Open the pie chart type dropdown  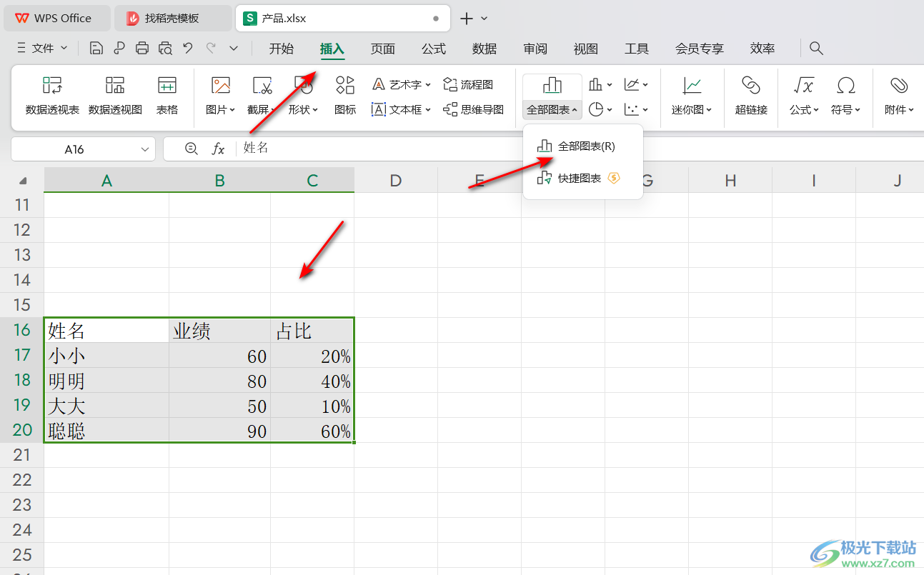point(600,109)
